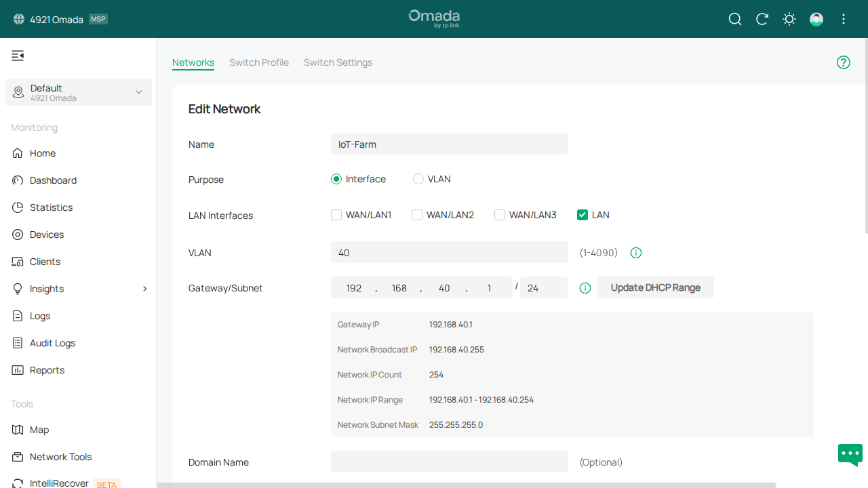The width and height of the screenshot is (868, 488).
Task: Click the refresh icon in top bar
Action: [x=762, y=19]
